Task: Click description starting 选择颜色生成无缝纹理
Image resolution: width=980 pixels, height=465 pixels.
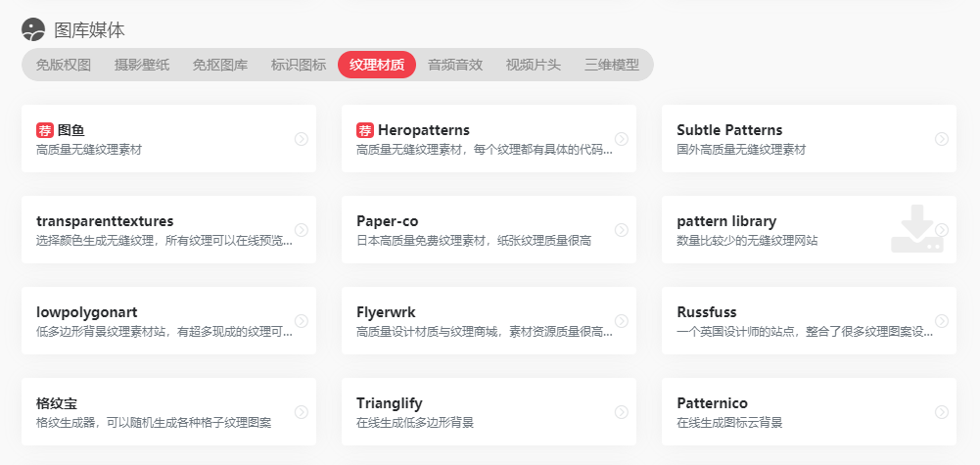Action: [x=164, y=241]
